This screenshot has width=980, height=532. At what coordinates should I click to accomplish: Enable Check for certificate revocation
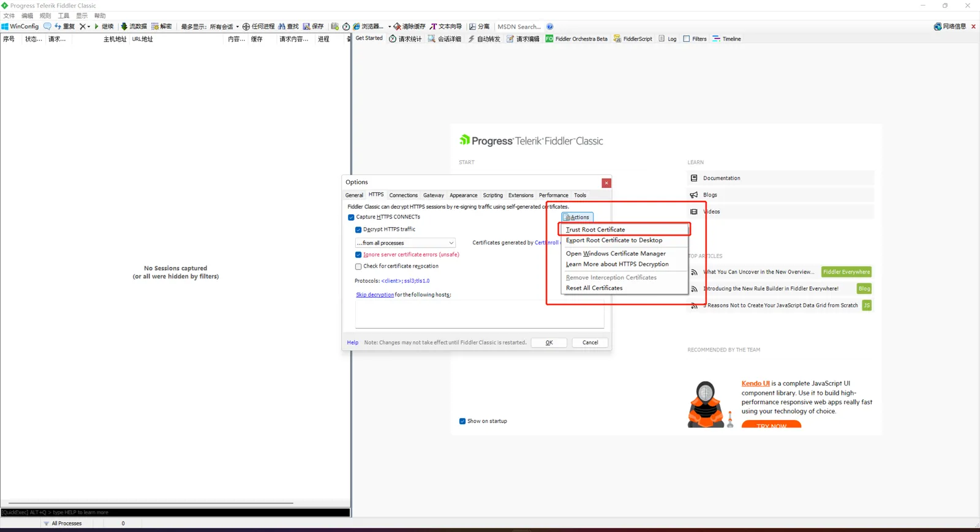coord(358,266)
